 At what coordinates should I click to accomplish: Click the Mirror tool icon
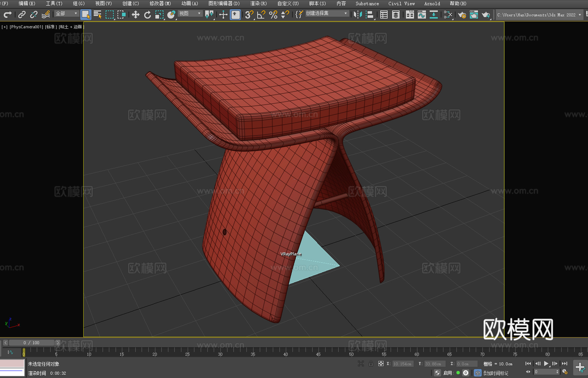tap(358, 14)
